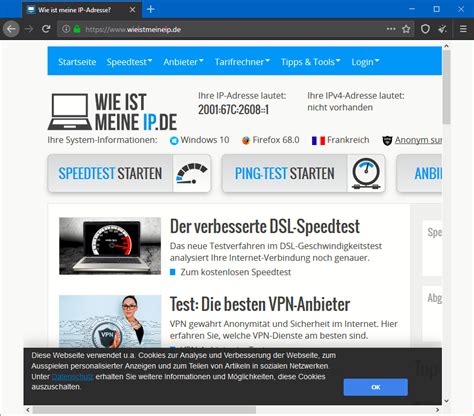
Task: Click the laptop logo of Wie ist meine IP
Action: pyautogui.click(x=70, y=112)
